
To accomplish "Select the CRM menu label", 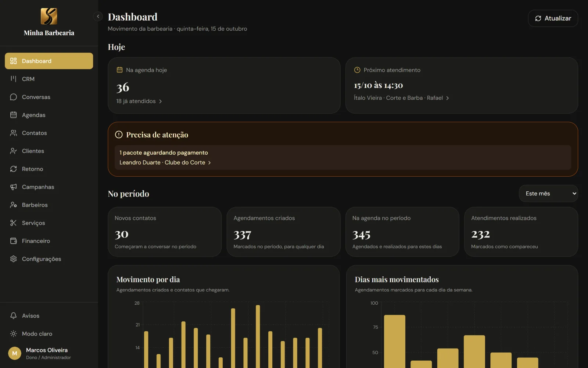I will 28,79.
